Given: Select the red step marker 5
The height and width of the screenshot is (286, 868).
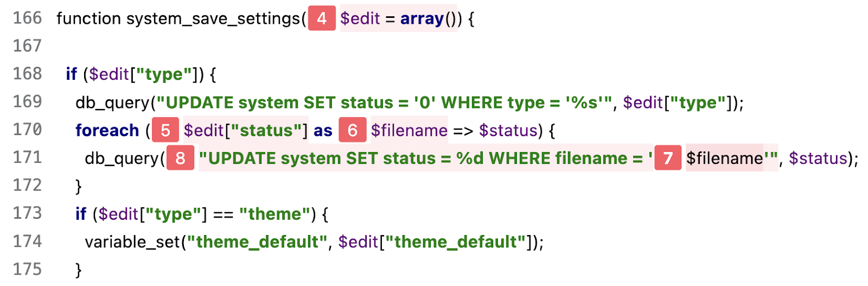Looking at the screenshot, I should point(165,130).
